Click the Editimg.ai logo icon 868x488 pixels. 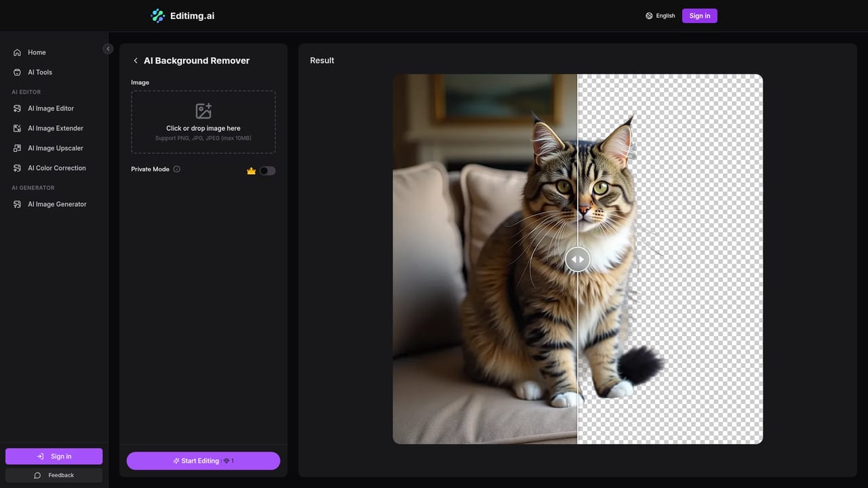click(158, 16)
